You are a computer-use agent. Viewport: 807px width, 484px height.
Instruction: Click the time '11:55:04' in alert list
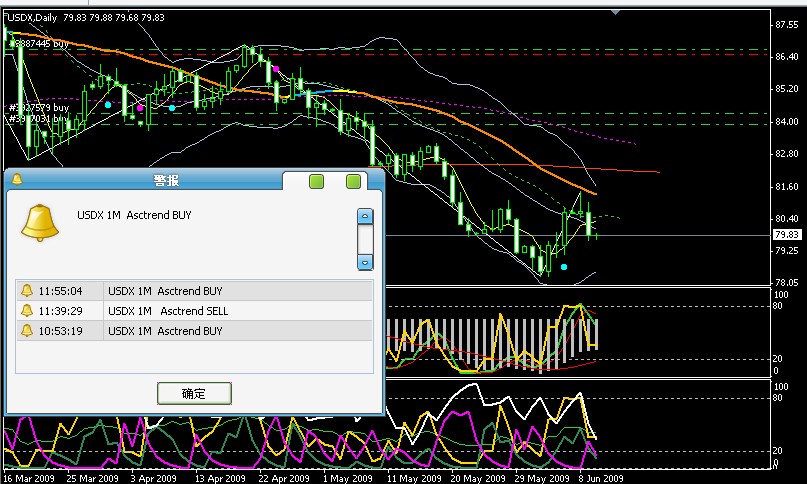(x=60, y=291)
